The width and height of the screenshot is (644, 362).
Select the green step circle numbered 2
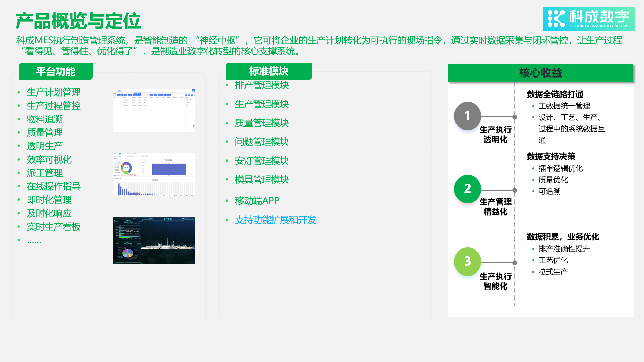pyautogui.click(x=467, y=189)
